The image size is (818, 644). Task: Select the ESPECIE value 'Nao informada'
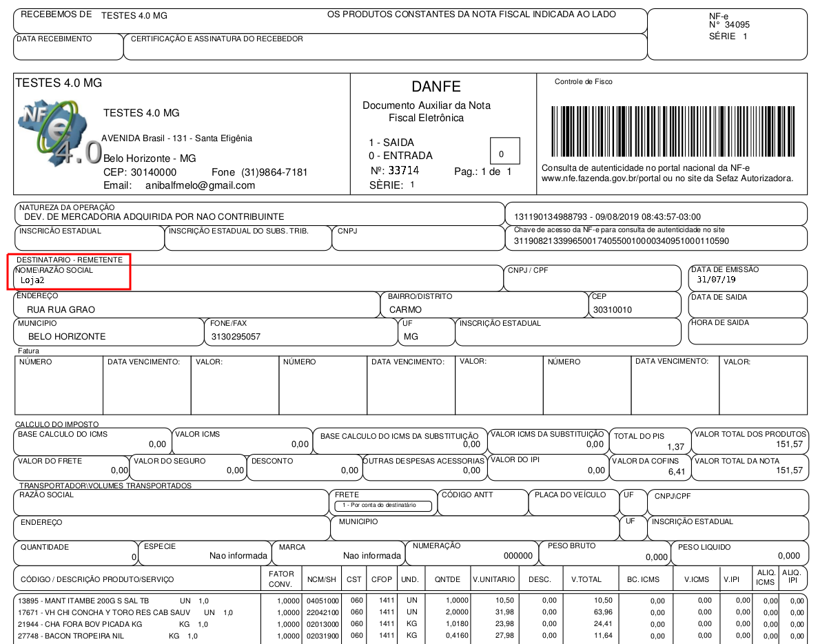pyautogui.click(x=238, y=556)
